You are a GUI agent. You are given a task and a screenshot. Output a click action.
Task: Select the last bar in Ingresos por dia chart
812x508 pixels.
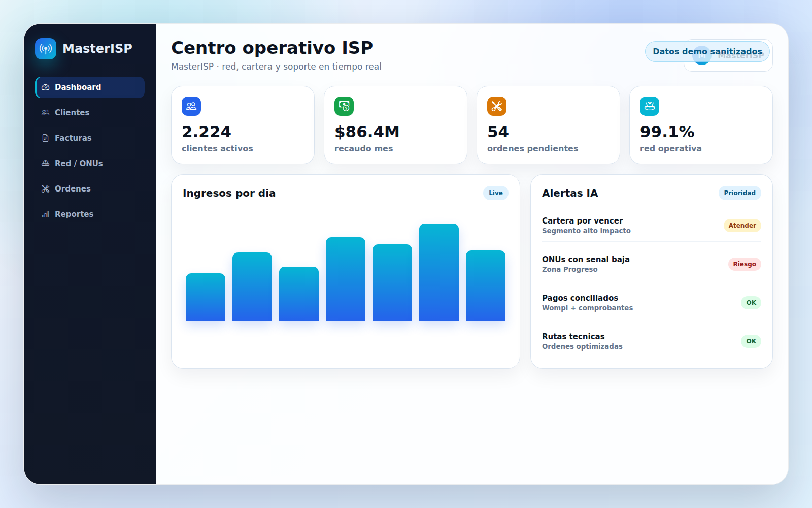click(486, 285)
